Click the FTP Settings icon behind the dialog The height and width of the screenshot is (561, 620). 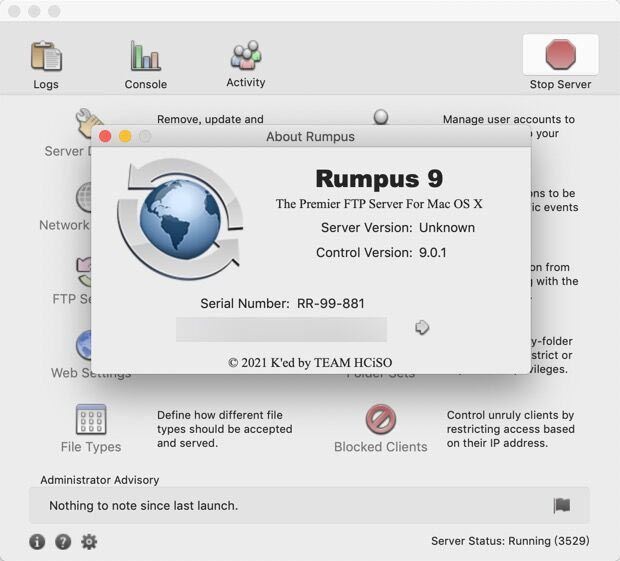click(84, 272)
